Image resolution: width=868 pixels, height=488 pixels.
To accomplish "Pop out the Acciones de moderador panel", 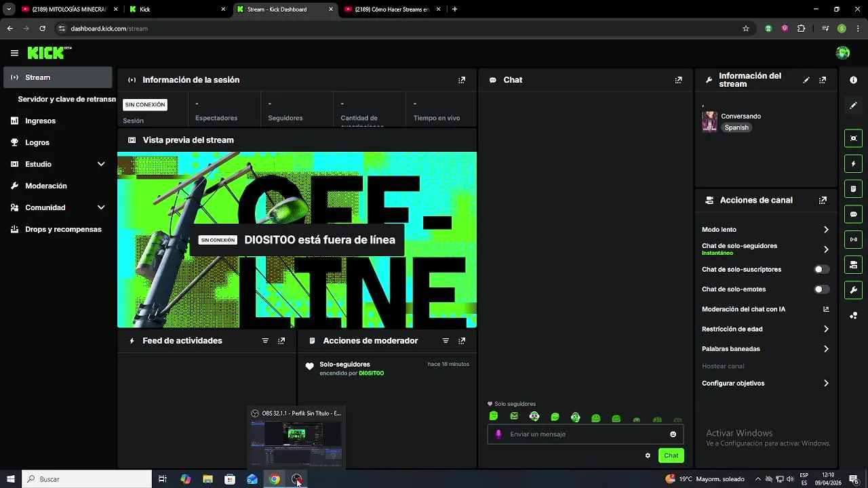I will coord(462,341).
